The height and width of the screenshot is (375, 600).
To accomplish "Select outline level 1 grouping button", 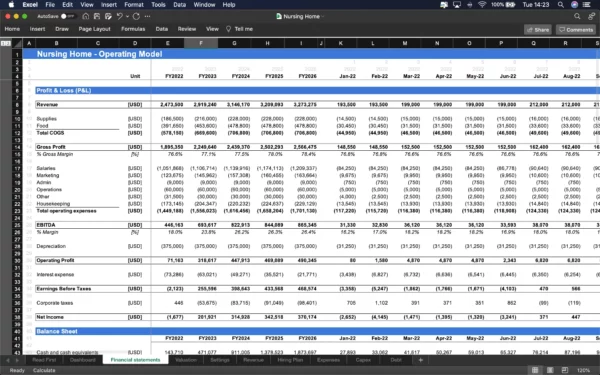I will point(3,43).
